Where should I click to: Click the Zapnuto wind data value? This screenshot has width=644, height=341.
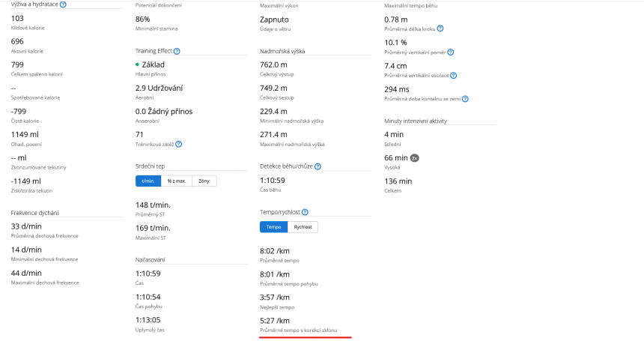click(274, 19)
